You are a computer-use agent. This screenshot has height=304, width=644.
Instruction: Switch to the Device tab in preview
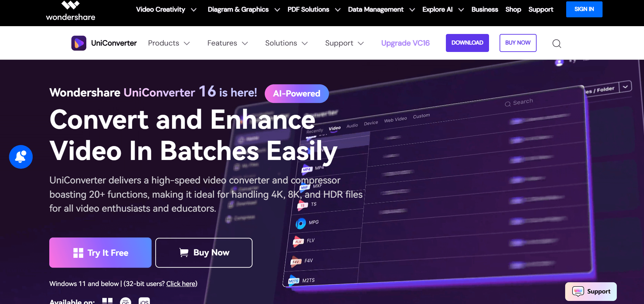(x=371, y=123)
